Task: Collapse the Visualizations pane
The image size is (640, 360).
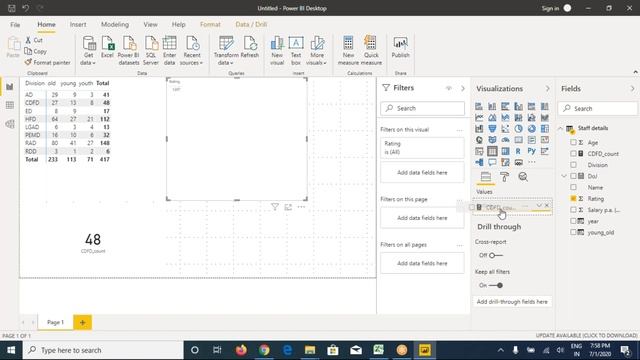Action: [547, 89]
